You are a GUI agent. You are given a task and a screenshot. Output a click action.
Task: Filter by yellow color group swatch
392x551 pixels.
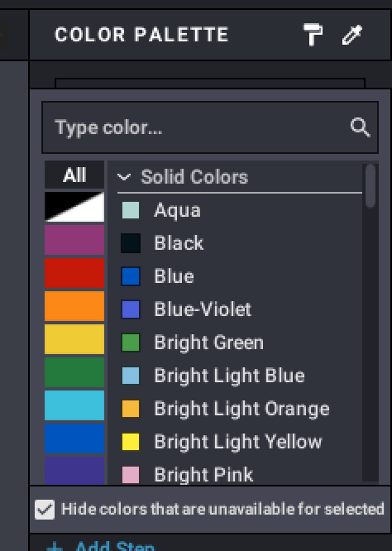74,339
